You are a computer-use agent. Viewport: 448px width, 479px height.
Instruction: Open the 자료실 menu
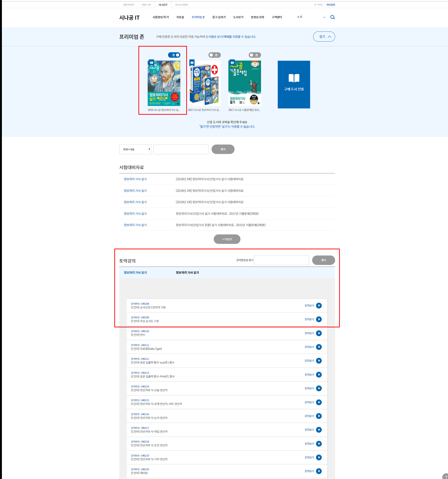(180, 17)
